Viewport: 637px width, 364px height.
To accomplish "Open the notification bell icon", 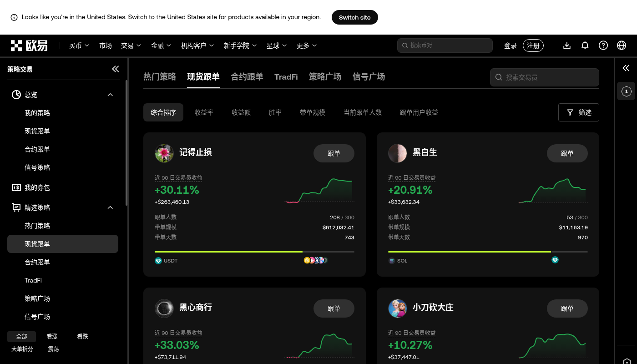I will (585, 45).
